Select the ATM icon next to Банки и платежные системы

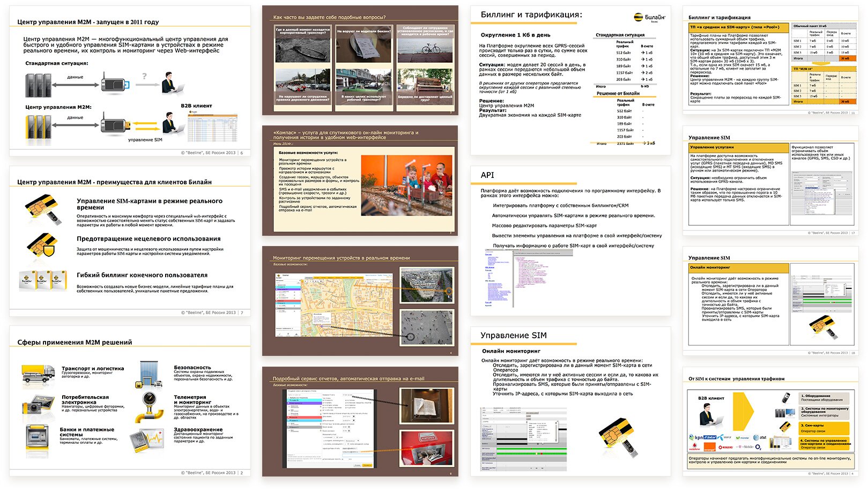38,436
